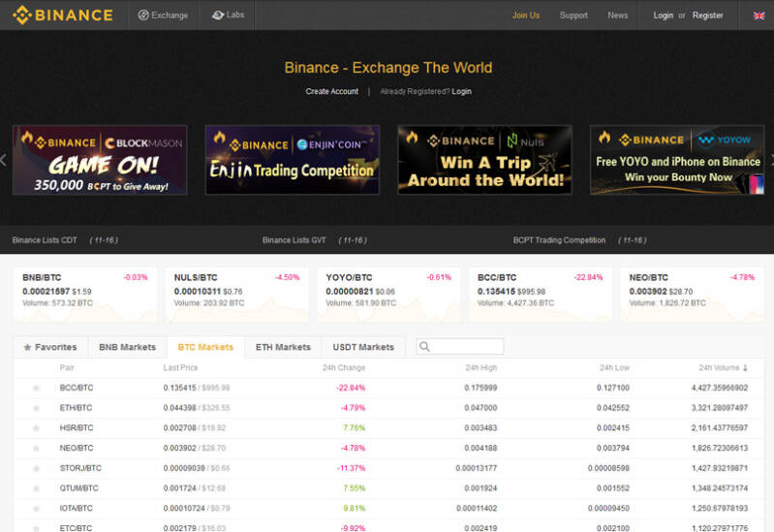This screenshot has width=774, height=532.
Task: Click the carousel previous arrow
Action: [x=3, y=160]
